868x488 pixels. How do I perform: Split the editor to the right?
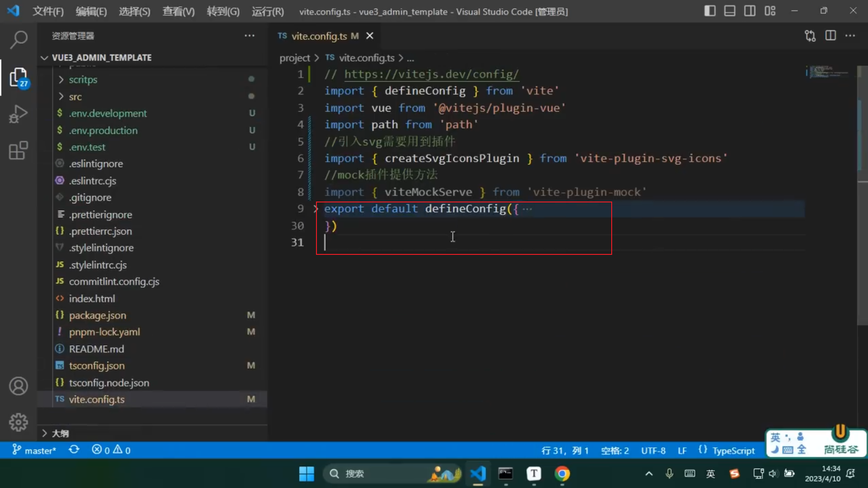coord(830,36)
